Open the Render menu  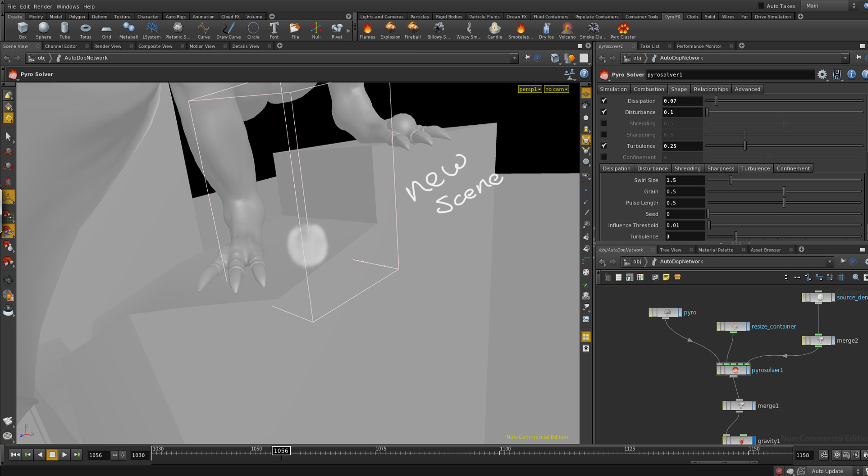(43, 6)
